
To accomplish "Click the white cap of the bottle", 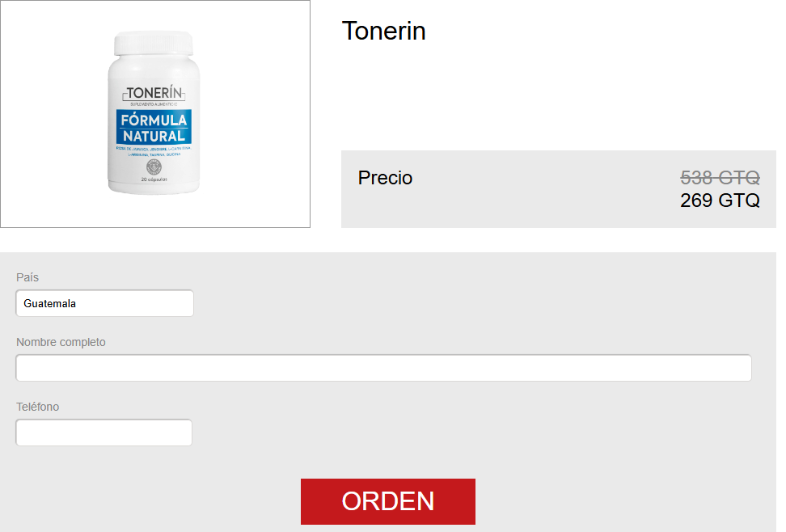I will 154,43.
